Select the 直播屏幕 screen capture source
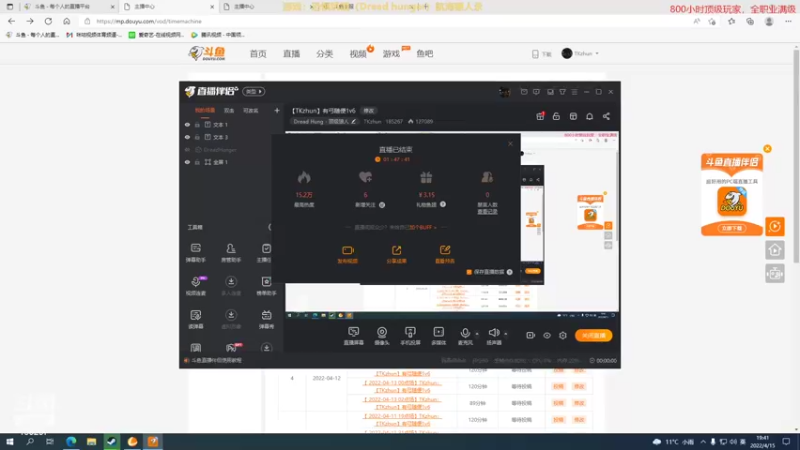Image resolution: width=800 pixels, height=450 pixels. (x=353, y=336)
